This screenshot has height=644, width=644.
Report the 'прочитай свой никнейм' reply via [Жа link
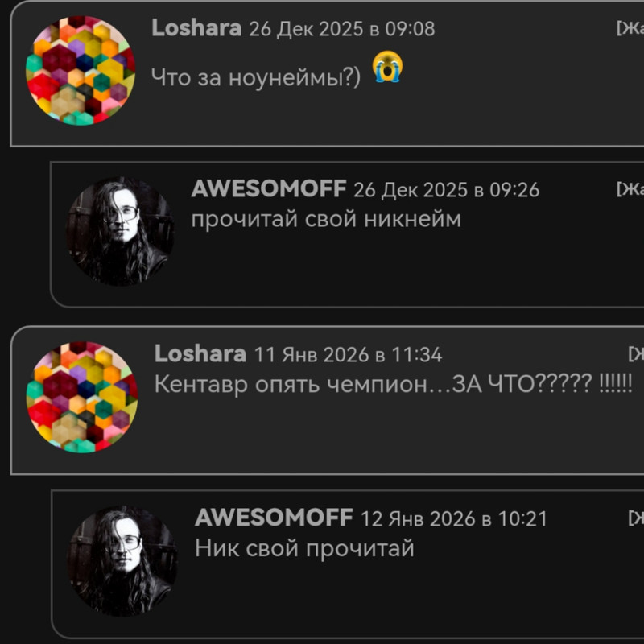(630, 189)
